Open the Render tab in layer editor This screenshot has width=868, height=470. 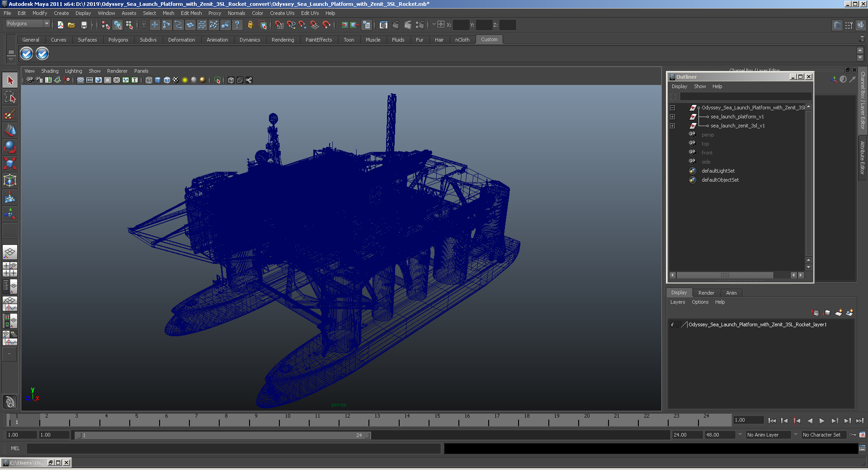pos(706,293)
